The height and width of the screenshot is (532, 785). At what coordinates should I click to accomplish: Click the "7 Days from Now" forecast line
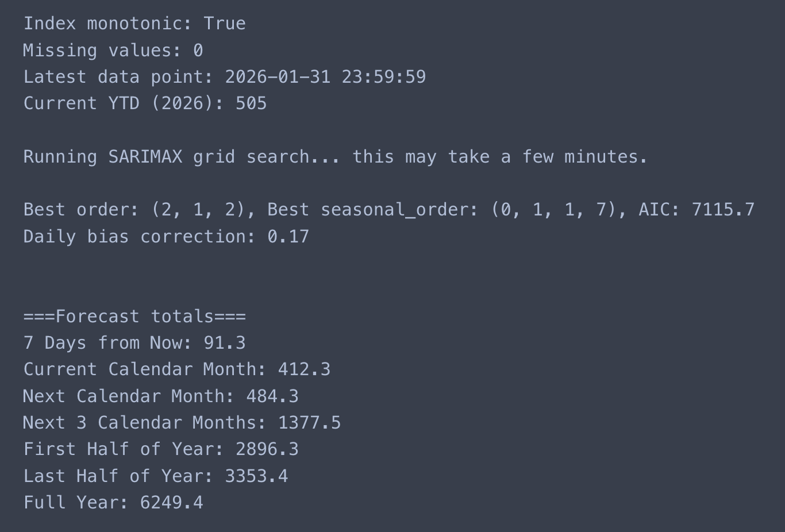(x=134, y=343)
